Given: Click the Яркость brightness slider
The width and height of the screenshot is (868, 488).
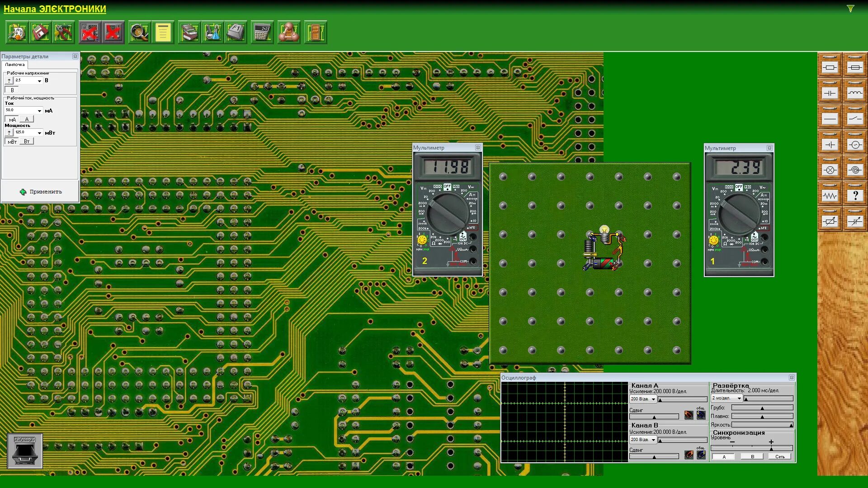Looking at the screenshot, I should tap(762, 425).
